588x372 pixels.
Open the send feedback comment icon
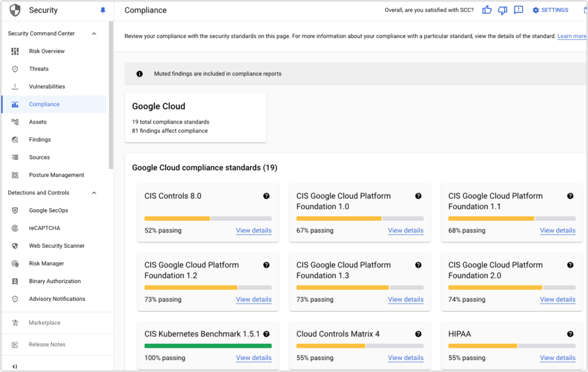519,10
